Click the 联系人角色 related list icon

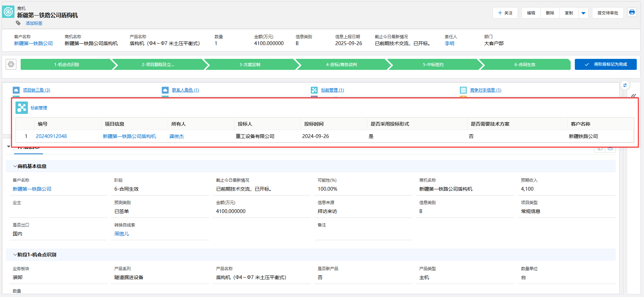(165, 90)
